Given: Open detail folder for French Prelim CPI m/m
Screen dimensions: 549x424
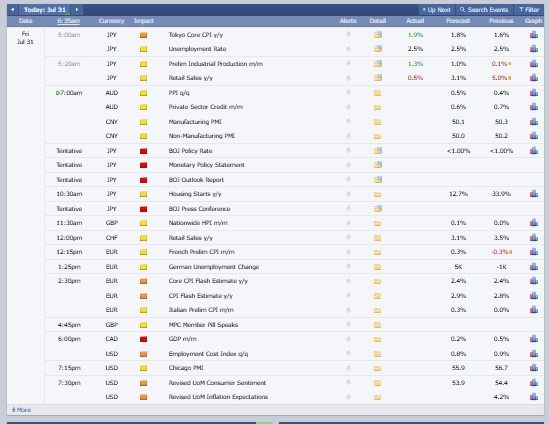Looking at the screenshot, I should coord(377,252).
